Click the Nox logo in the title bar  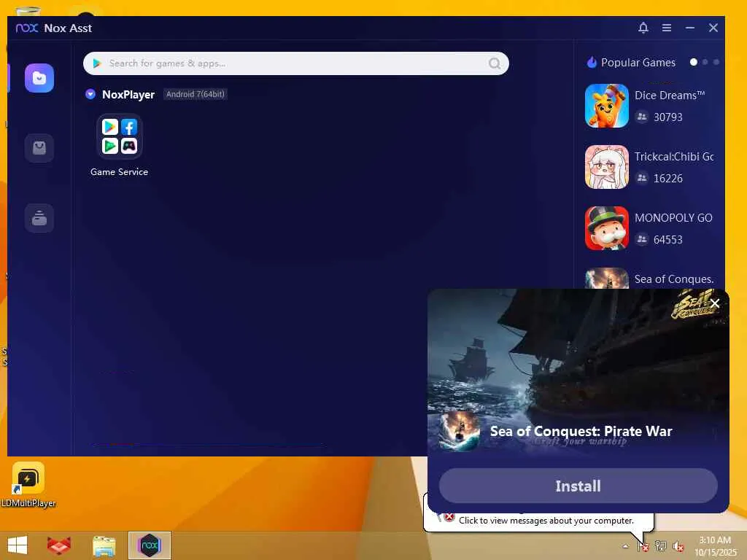27,28
